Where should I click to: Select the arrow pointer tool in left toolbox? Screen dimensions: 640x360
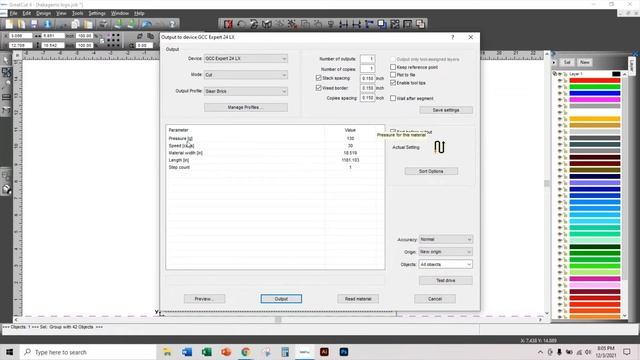[x=6, y=60]
